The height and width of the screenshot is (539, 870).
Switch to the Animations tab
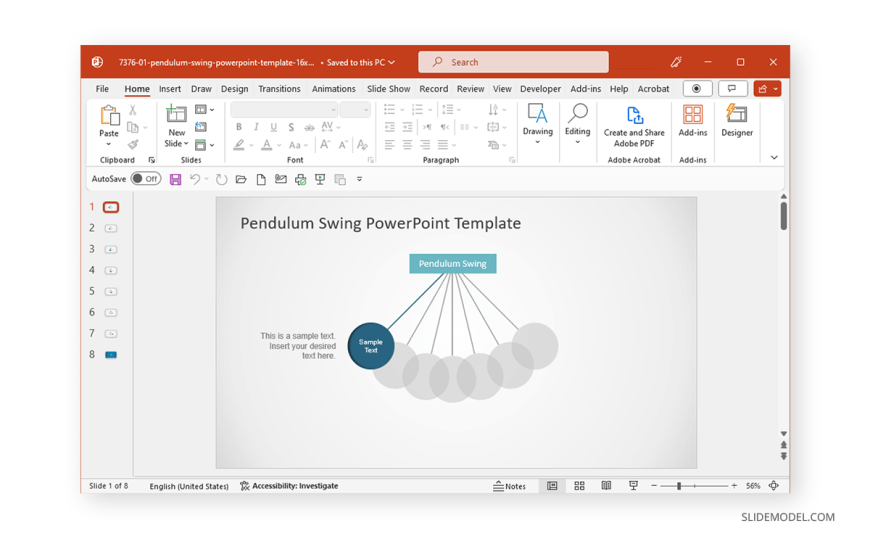[x=333, y=89]
